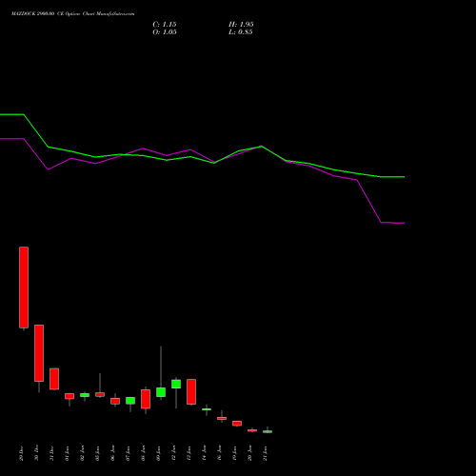Viewport: 476px width, 476px height.
Task: Click the 29 Dec date label
Action: [x=21, y=453]
